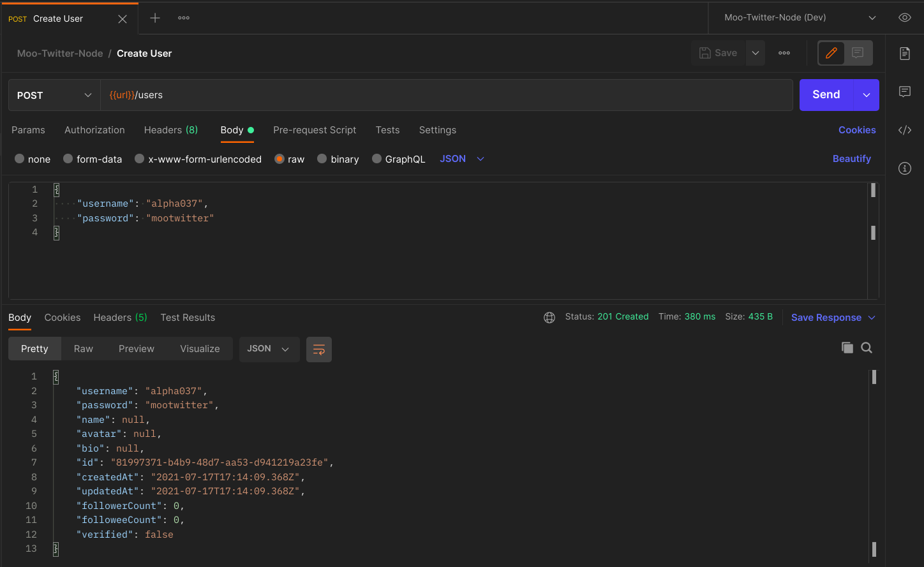Open the Settings tab
The height and width of the screenshot is (567, 924).
pos(438,130)
